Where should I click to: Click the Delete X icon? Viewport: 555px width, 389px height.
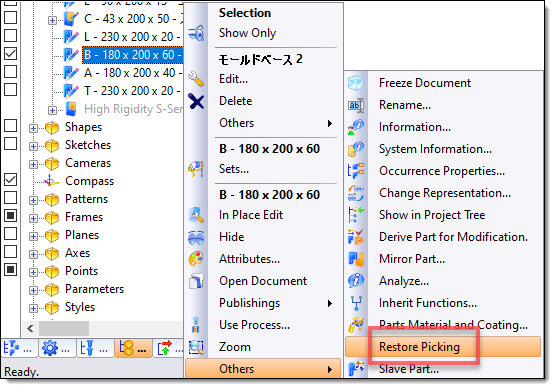tap(196, 102)
